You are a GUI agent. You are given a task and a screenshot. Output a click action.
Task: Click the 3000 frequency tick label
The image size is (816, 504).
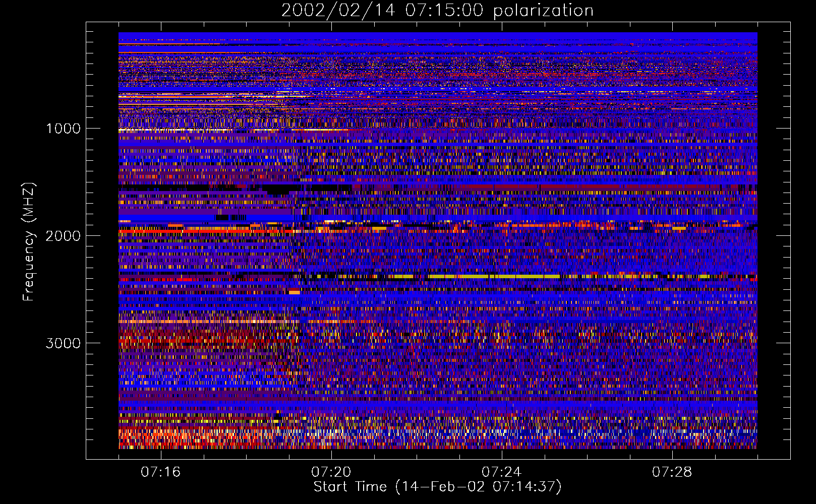point(64,343)
